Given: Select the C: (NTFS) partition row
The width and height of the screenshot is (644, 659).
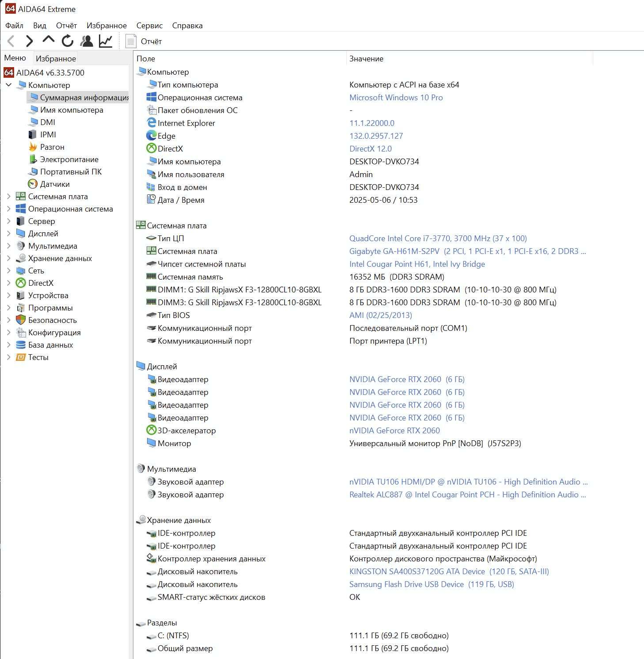Looking at the screenshot, I should [x=297, y=635].
